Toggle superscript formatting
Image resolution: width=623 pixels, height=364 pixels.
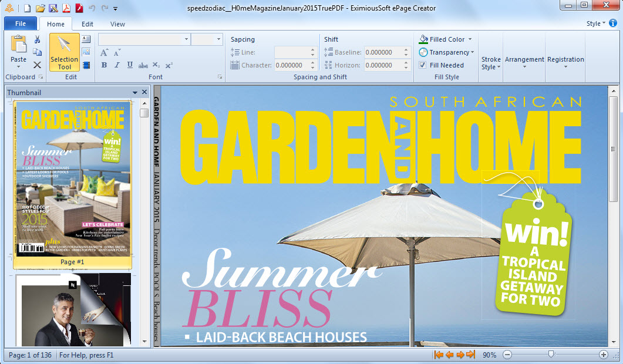point(169,65)
